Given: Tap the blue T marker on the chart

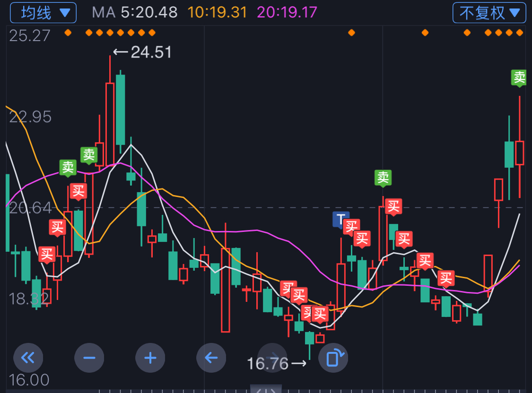Looking at the screenshot, I should tap(341, 220).
